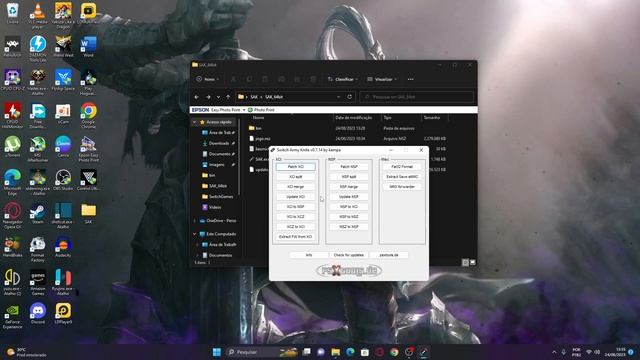Click Windows Start button on taskbar
This screenshot has width=640, height=360.
(217, 352)
